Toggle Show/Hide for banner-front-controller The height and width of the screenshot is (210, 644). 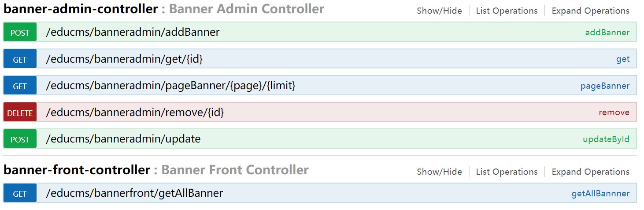pos(439,172)
